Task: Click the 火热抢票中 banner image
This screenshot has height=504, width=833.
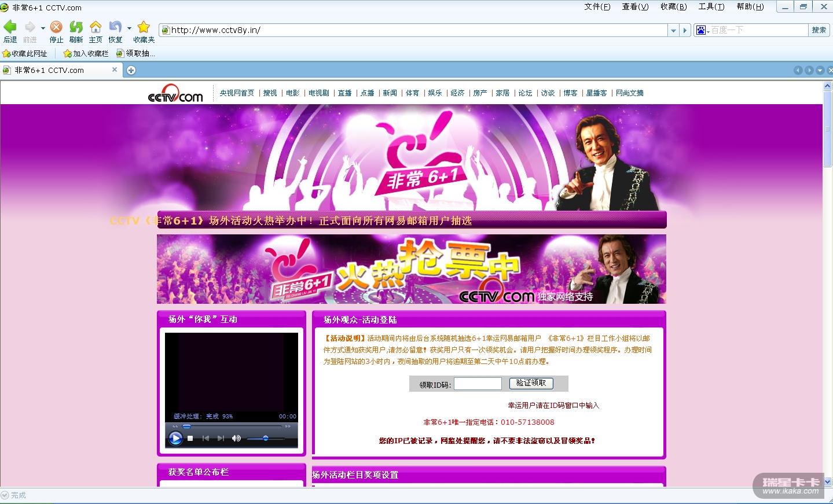Action: click(412, 269)
